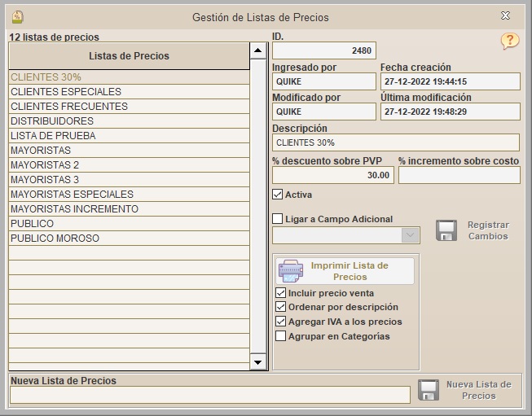
Task: Click the Registrar Cambios button label
Action: pos(488,230)
